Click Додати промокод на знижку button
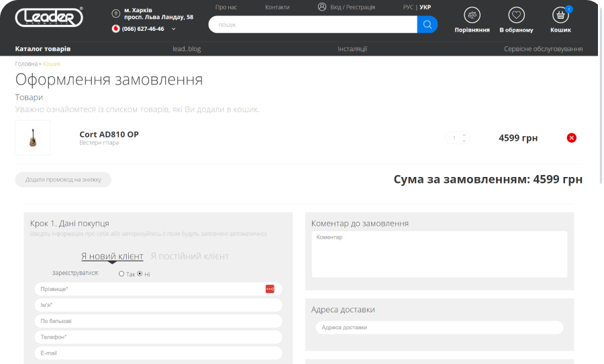Image resolution: width=604 pixels, height=364 pixels. pos(63,180)
